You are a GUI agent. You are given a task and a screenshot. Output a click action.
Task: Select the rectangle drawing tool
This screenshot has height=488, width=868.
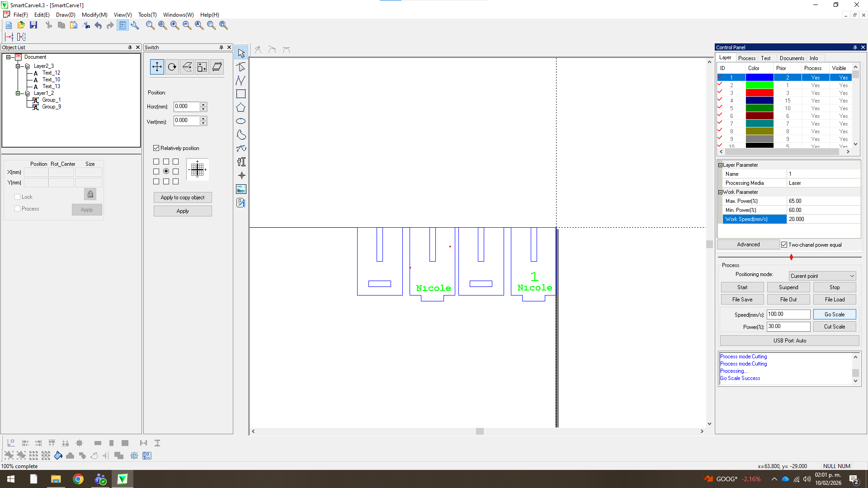point(241,94)
